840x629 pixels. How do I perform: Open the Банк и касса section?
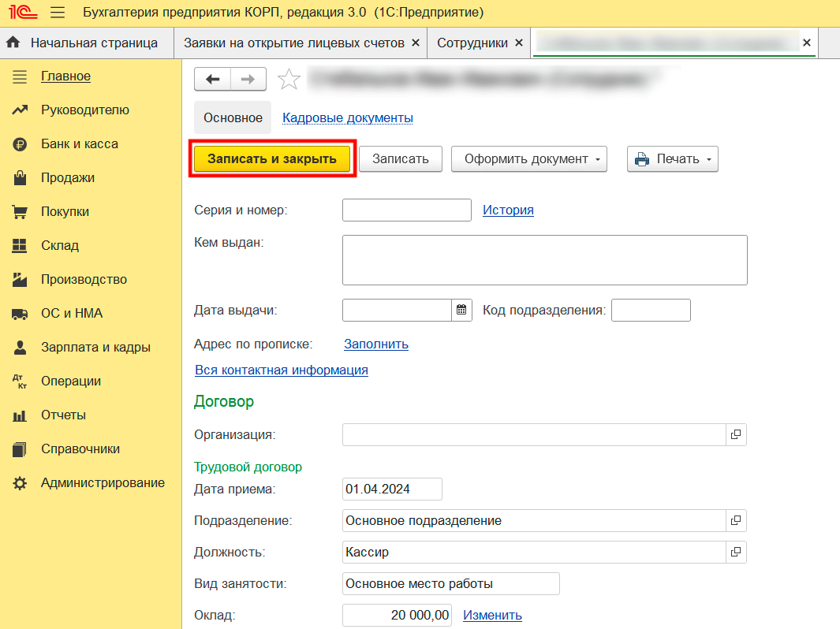[79, 144]
